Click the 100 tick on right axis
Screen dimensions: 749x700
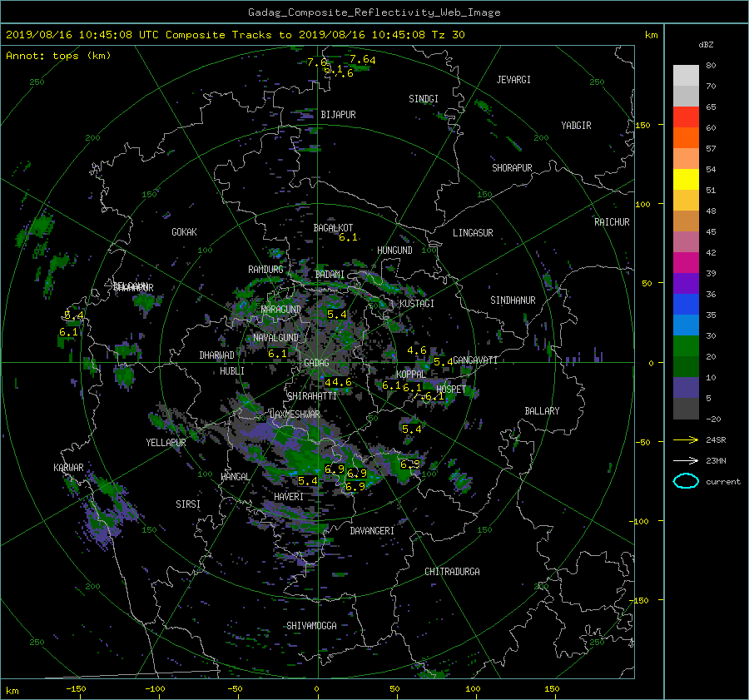pyautogui.click(x=642, y=205)
